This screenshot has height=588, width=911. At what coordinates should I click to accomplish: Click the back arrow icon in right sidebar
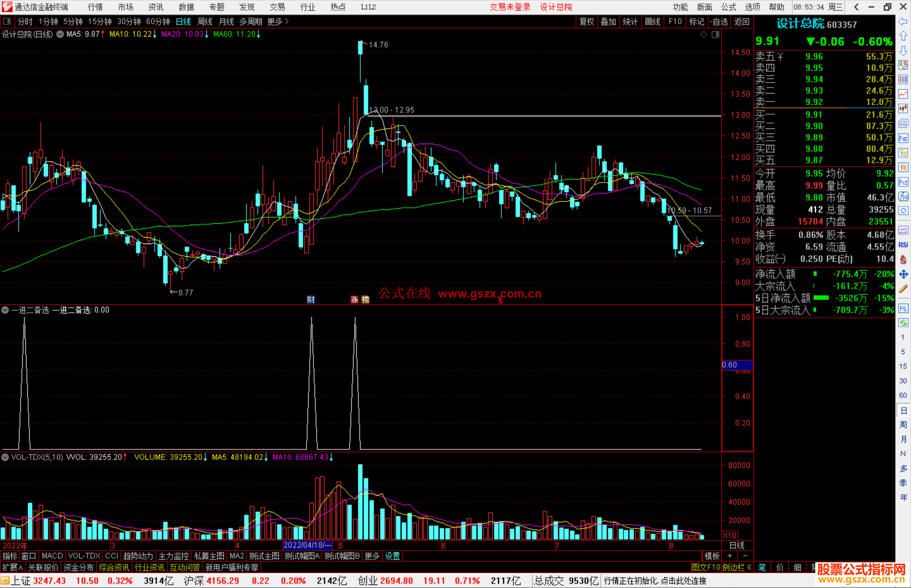point(903,21)
